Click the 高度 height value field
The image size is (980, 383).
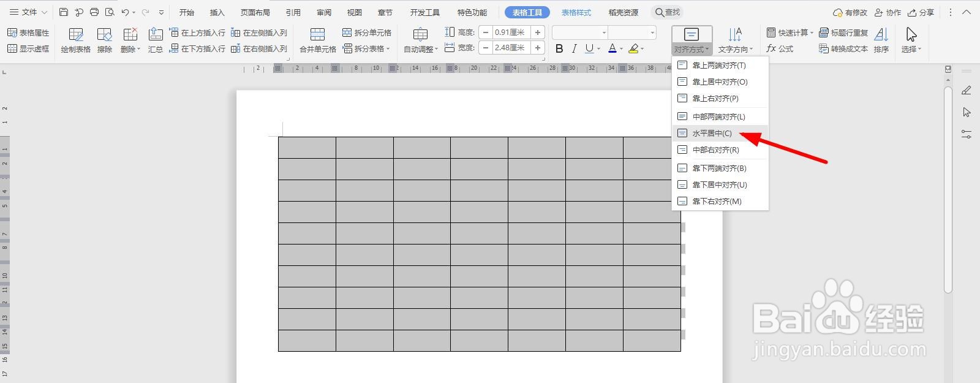click(511, 32)
